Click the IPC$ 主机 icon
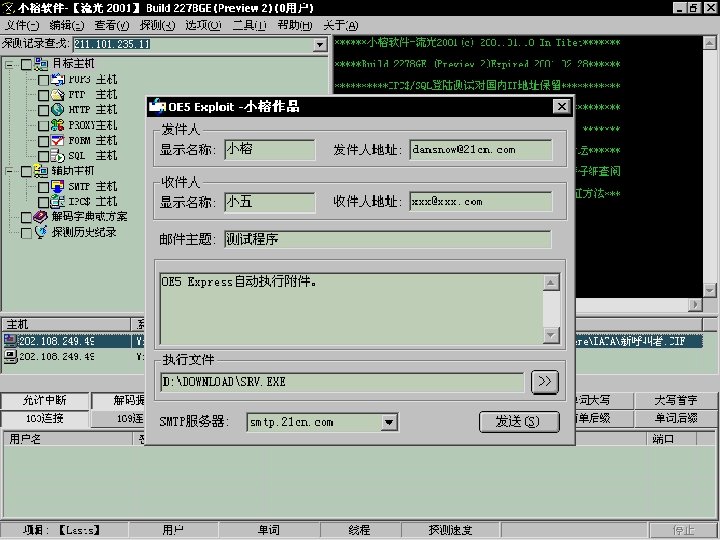Viewport: 720px width, 540px height. 57,202
